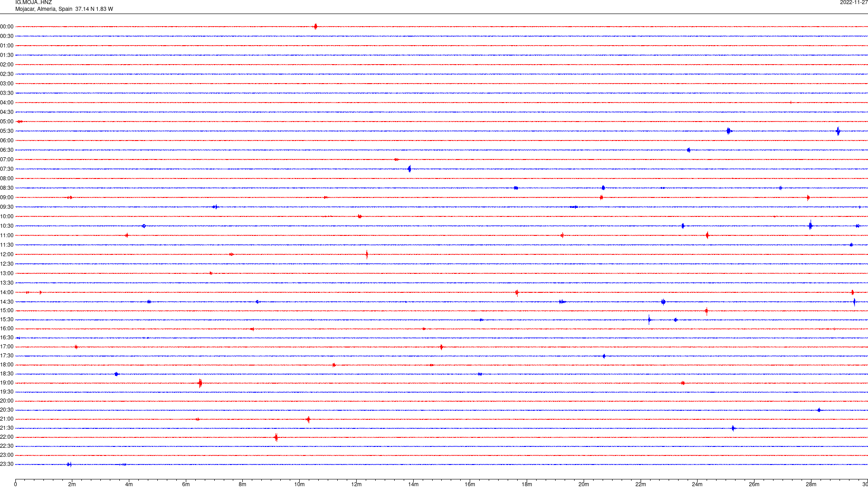Viewport: 868px width, 488px height.
Task: Click the red seismic spike on the 15:00 trace
Action: click(706, 310)
